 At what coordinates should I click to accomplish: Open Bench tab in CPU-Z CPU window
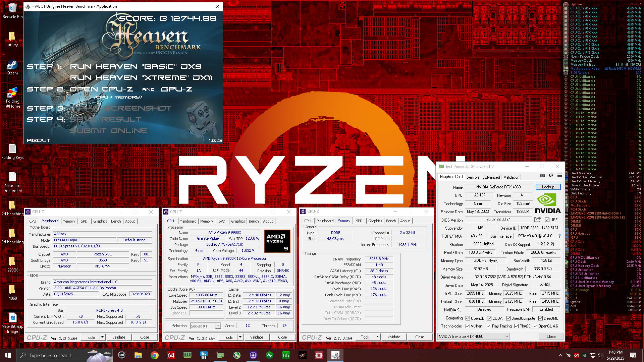[x=254, y=221]
